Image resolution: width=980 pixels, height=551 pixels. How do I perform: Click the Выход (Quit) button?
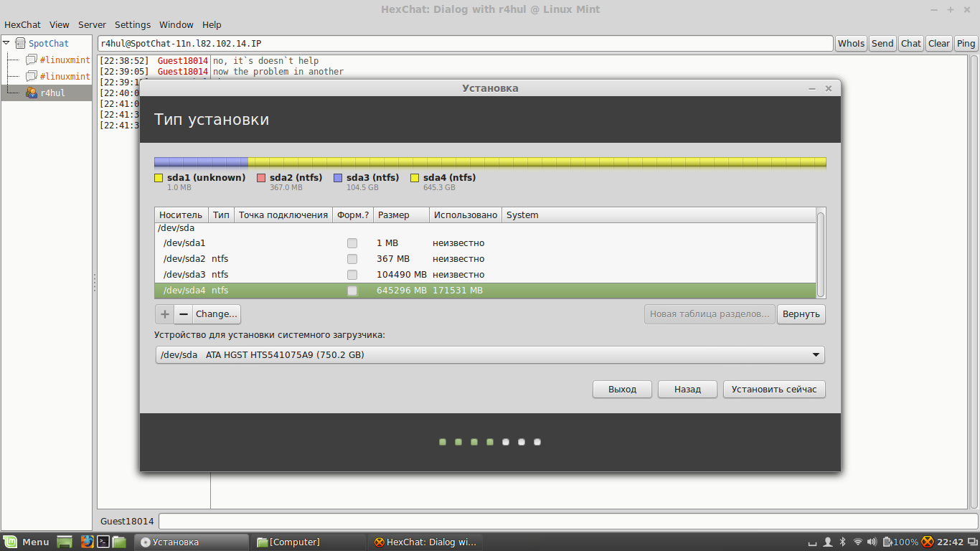click(622, 389)
